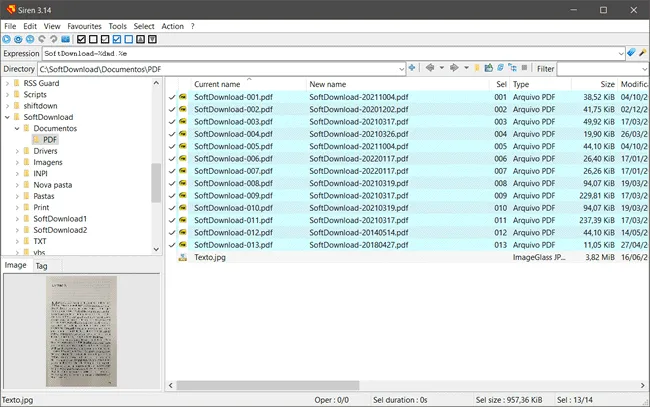Image resolution: width=650 pixels, height=407 pixels.
Task: Click the horizontal scrollbar thumb of file list
Action: [x=268, y=385]
